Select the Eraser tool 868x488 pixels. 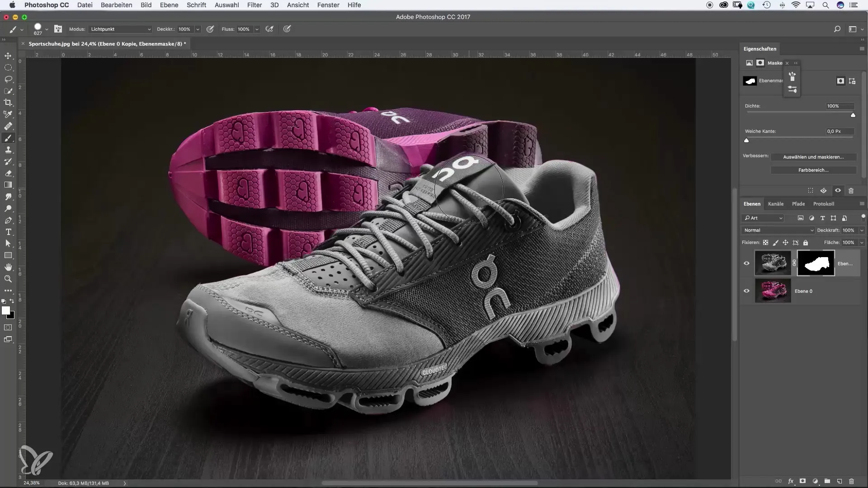[8, 174]
